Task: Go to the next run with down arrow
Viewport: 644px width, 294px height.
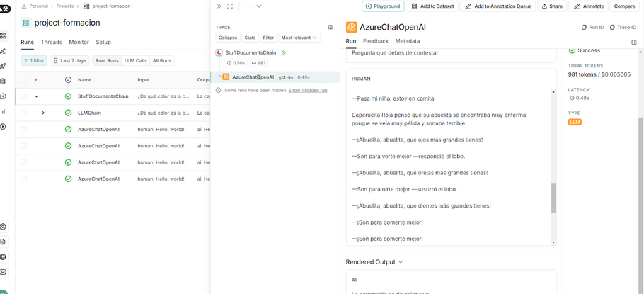Action: click(x=259, y=6)
